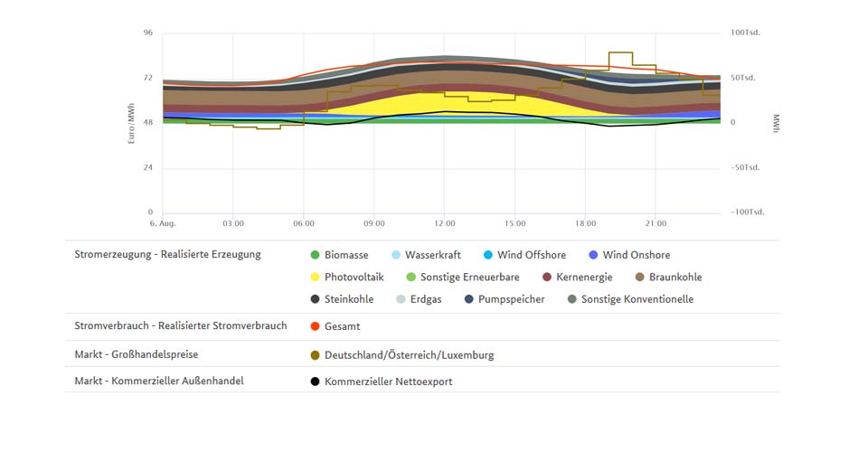This screenshot has width=868, height=452.
Task: Click the 50Tsd. right axis value
Action: point(743,78)
